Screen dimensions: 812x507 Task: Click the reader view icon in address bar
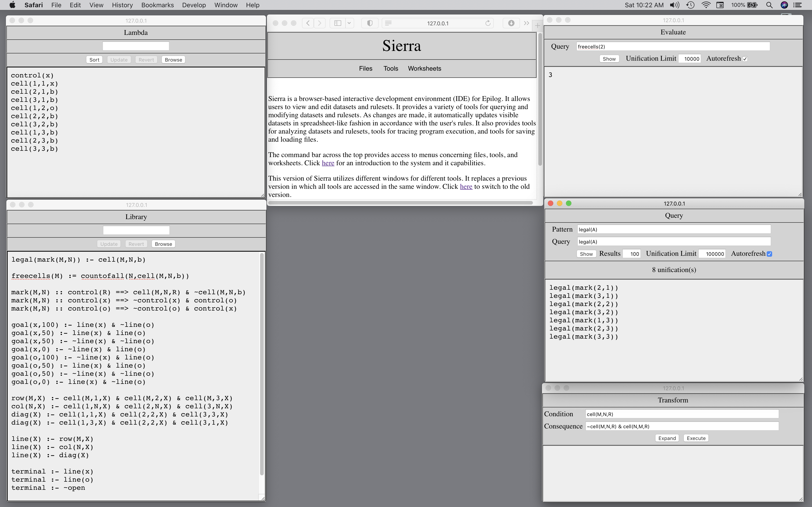pos(388,23)
